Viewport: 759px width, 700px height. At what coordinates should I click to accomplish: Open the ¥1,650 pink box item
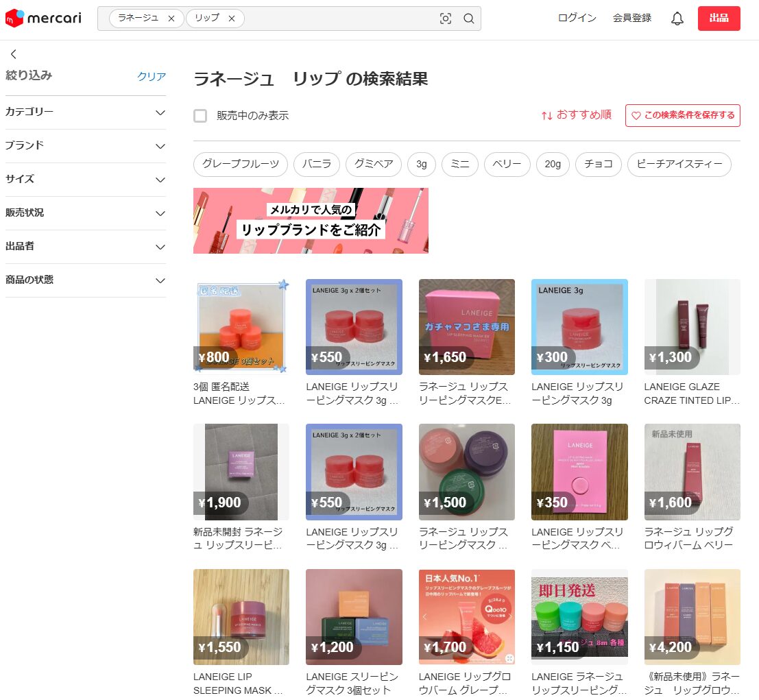tap(467, 327)
